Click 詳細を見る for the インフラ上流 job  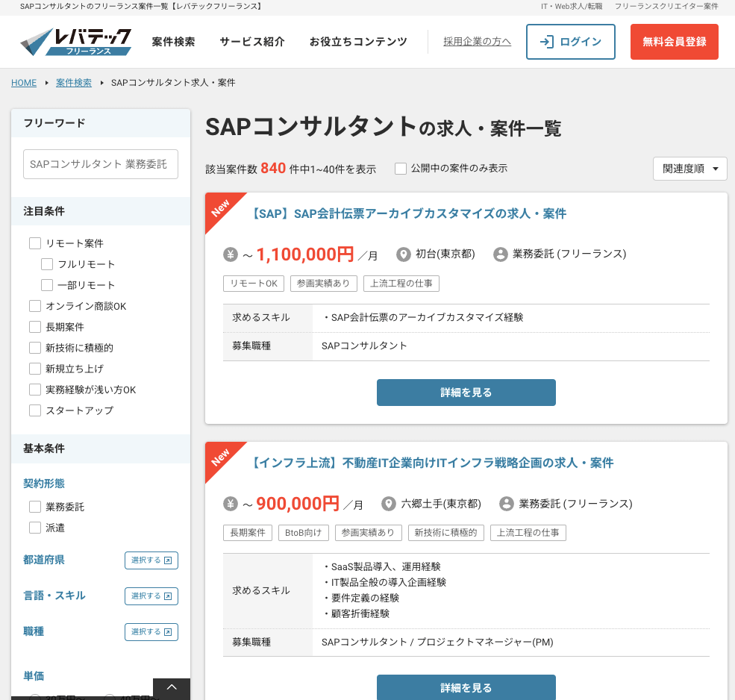pos(466,687)
